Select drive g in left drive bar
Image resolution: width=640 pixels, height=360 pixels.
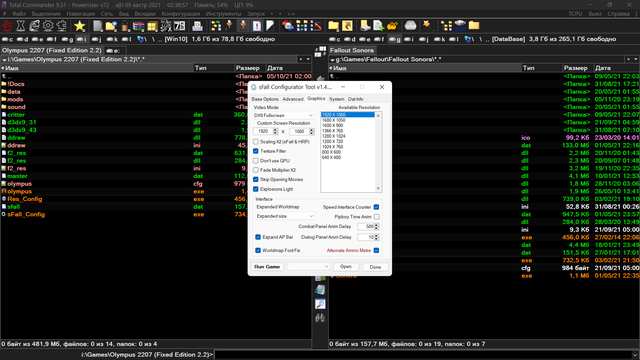pyautogui.click(x=68, y=39)
